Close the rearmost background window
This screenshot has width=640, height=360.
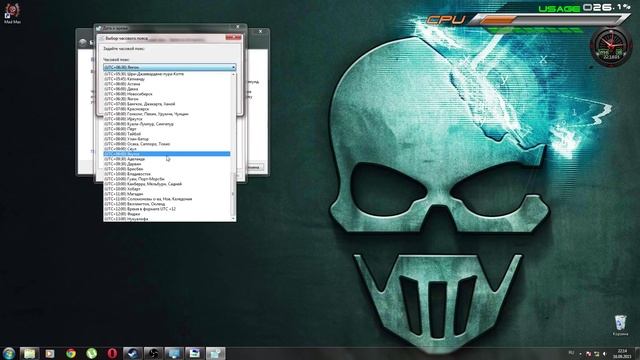coord(260,31)
